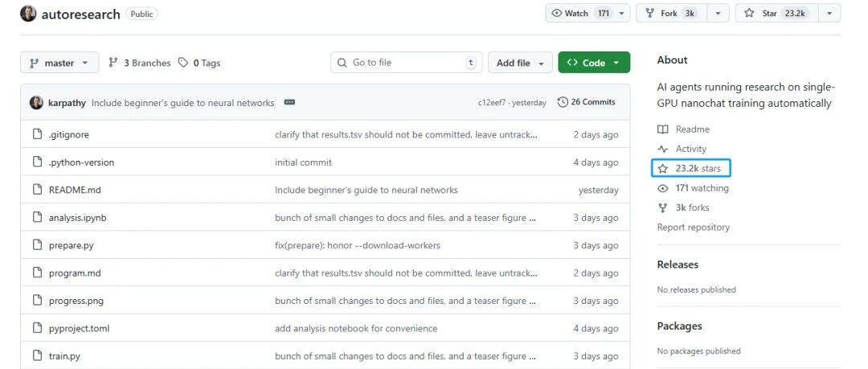Click the file icon next to prepare.py

click(37, 245)
